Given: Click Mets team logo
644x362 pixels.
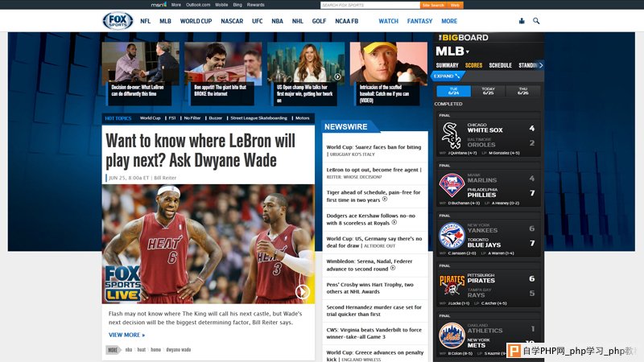Looking at the screenshot, I should click(x=452, y=335).
